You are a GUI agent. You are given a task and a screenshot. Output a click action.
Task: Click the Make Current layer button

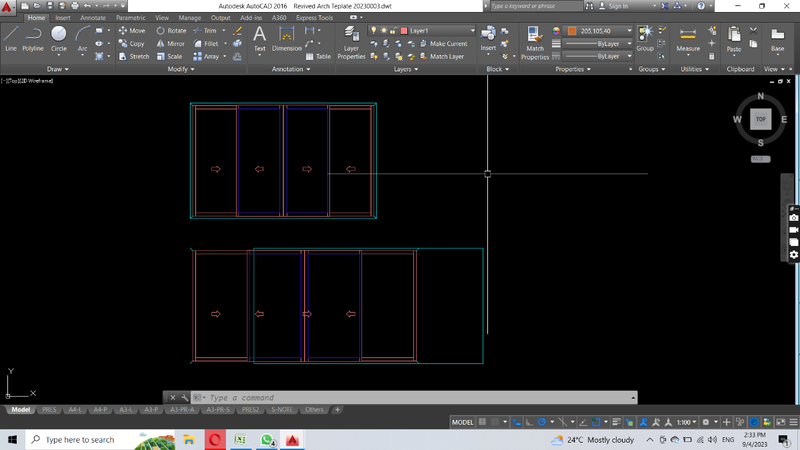[447, 44]
